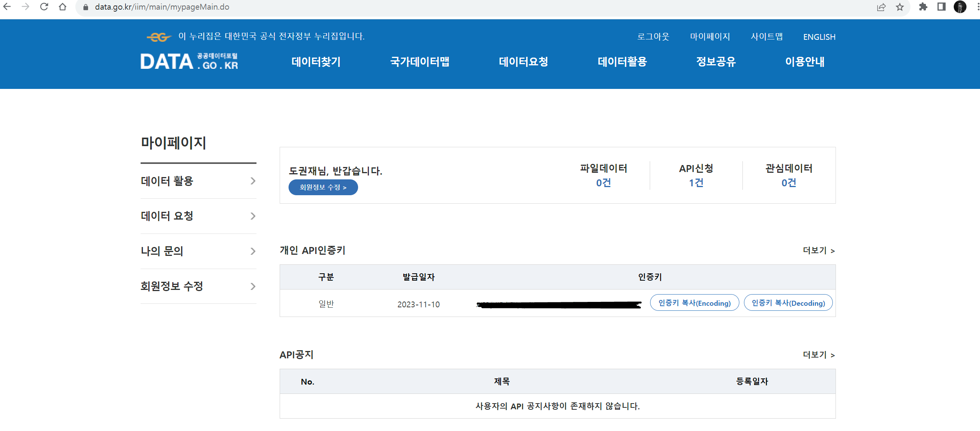Copy the Decoding authentication key
The height and width of the screenshot is (431, 980).
tap(788, 303)
